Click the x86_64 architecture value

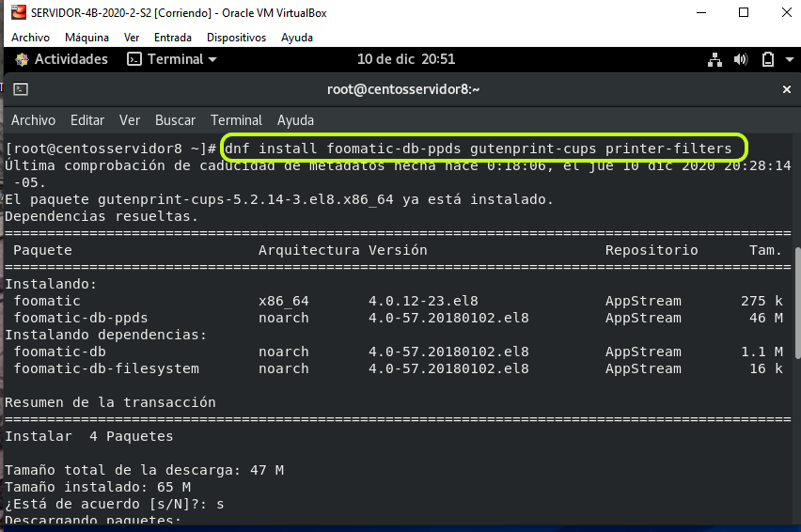(x=284, y=301)
